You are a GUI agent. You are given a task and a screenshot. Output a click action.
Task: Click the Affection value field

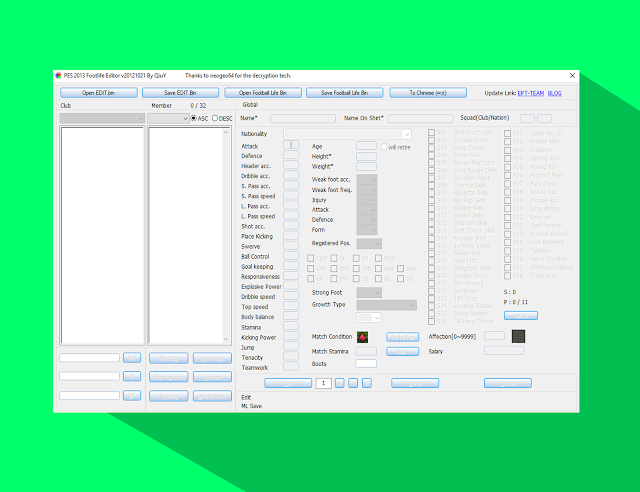coord(494,336)
